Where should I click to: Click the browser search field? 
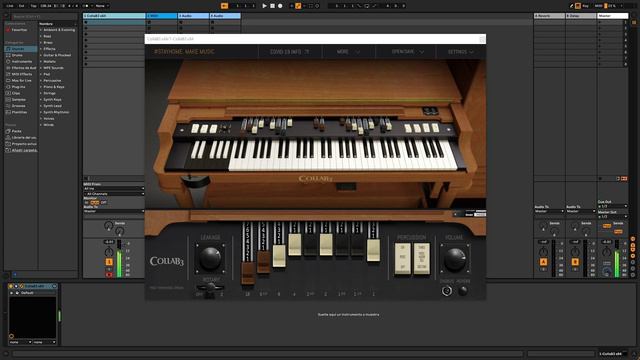(43, 16)
